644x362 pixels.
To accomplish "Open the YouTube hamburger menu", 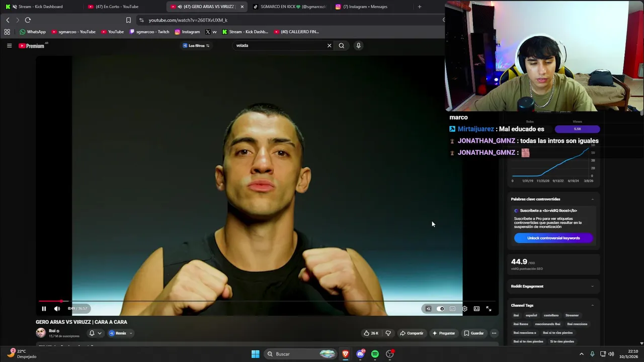I will tap(9, 46).
